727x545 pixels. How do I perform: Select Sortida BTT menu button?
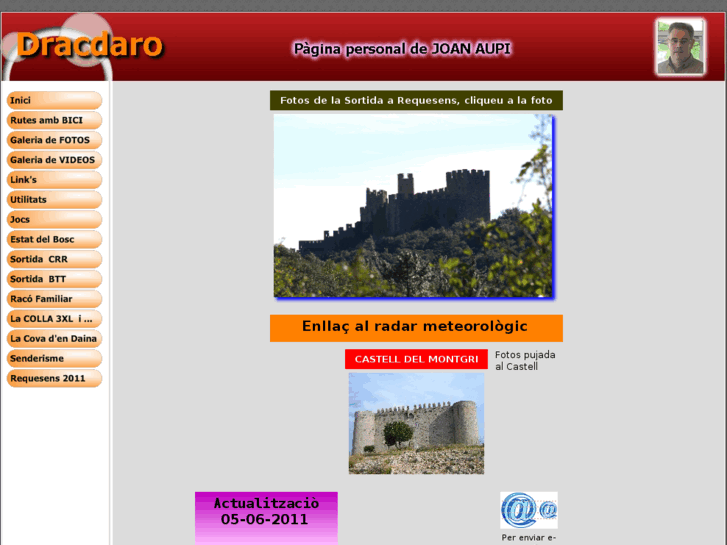click(54, 279)
